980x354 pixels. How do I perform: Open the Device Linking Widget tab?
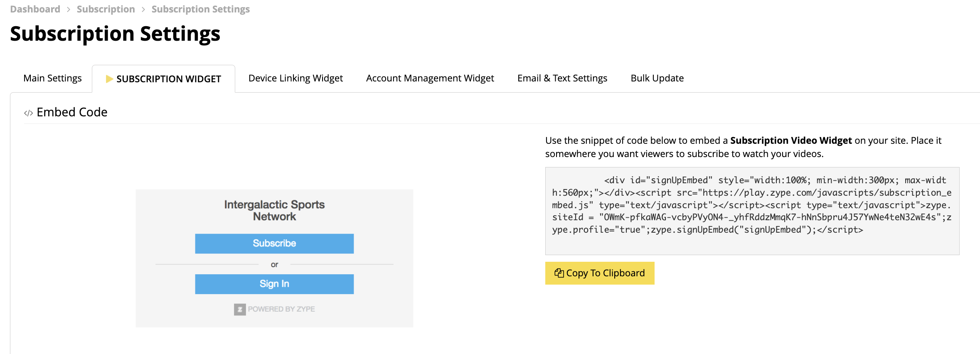click(x=295, y=78)
